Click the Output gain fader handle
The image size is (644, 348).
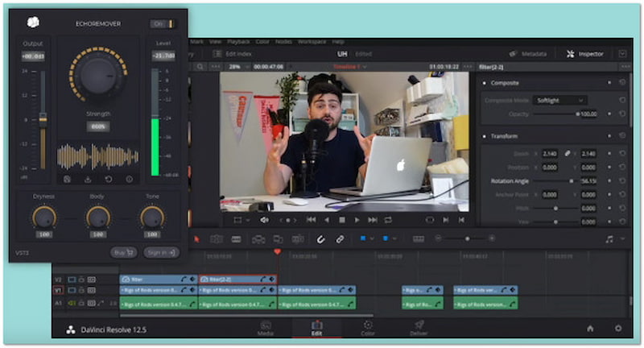(43, 119)
